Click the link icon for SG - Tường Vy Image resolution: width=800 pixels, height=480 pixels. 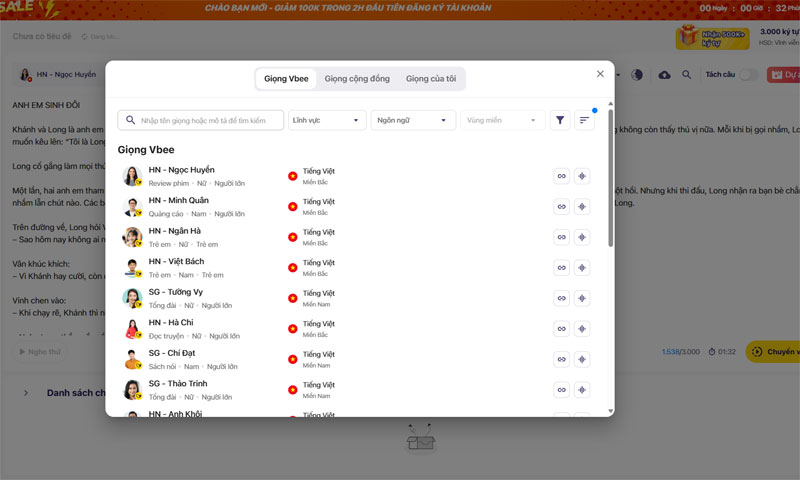pos(561,298)
